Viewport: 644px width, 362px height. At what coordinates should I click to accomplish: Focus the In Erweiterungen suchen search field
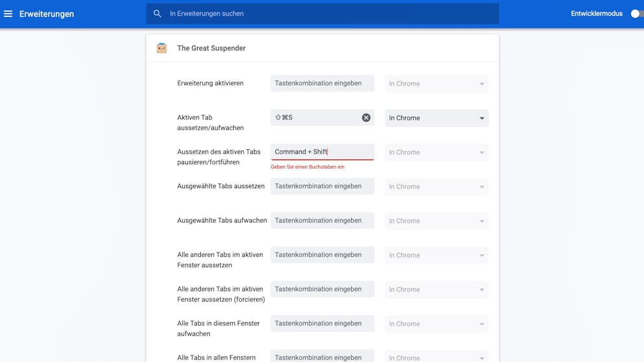click(x=323, y=14)
